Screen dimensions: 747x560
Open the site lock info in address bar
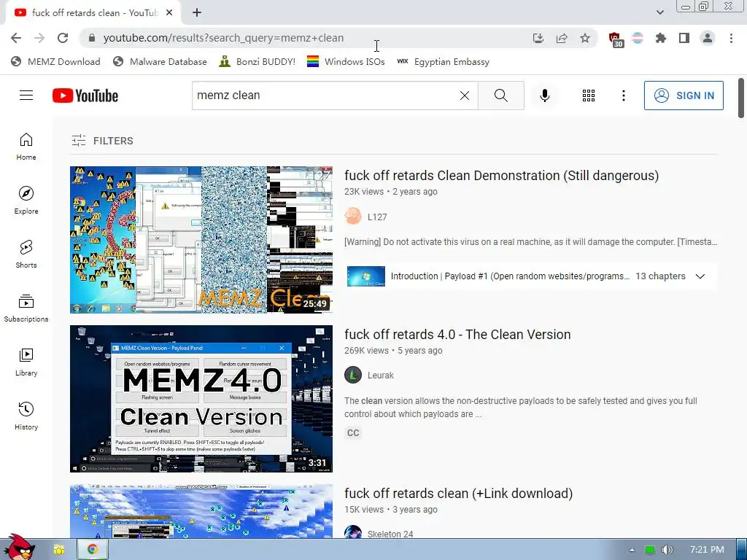click(x=92, y=38)
